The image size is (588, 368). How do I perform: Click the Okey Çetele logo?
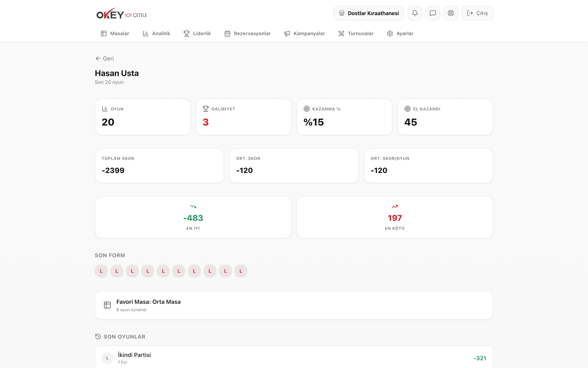[122, 14]
